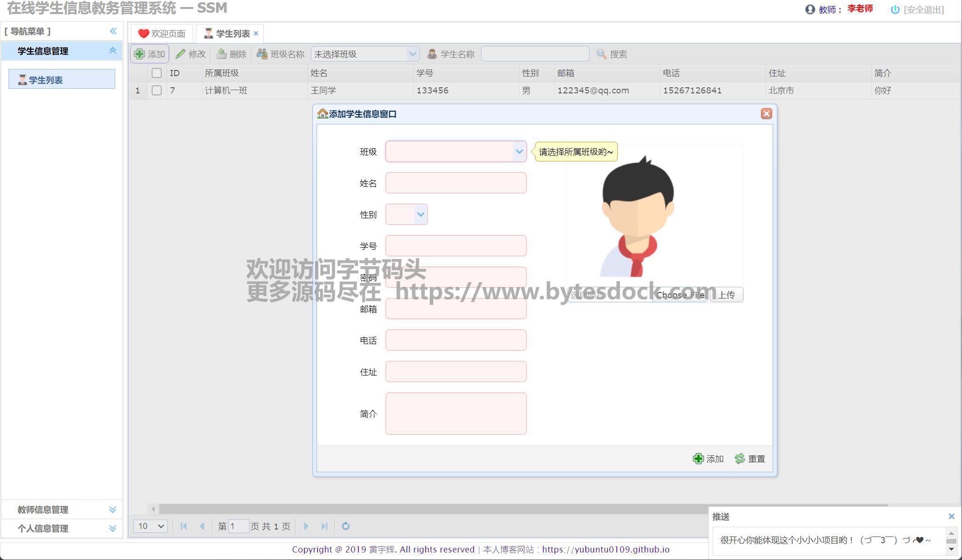Click the magnifier Search (搜索) button
This screenshot has height=560, width=962.
point(612,54)
